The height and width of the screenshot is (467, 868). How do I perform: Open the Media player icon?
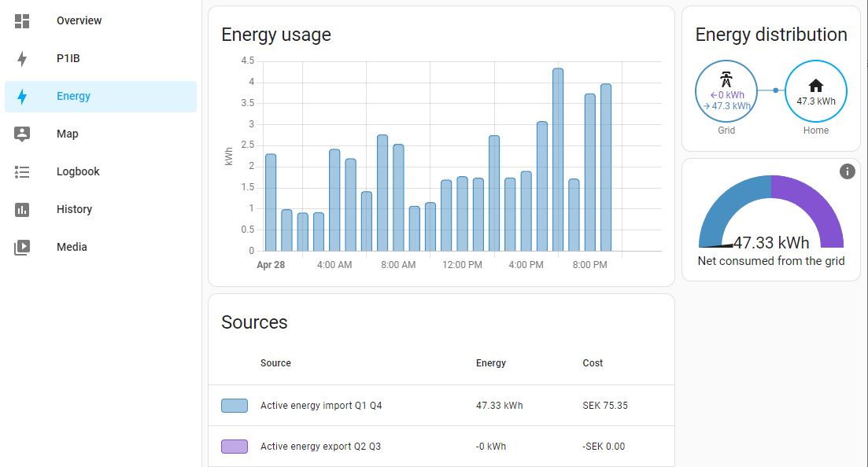(x=22, y=248)
